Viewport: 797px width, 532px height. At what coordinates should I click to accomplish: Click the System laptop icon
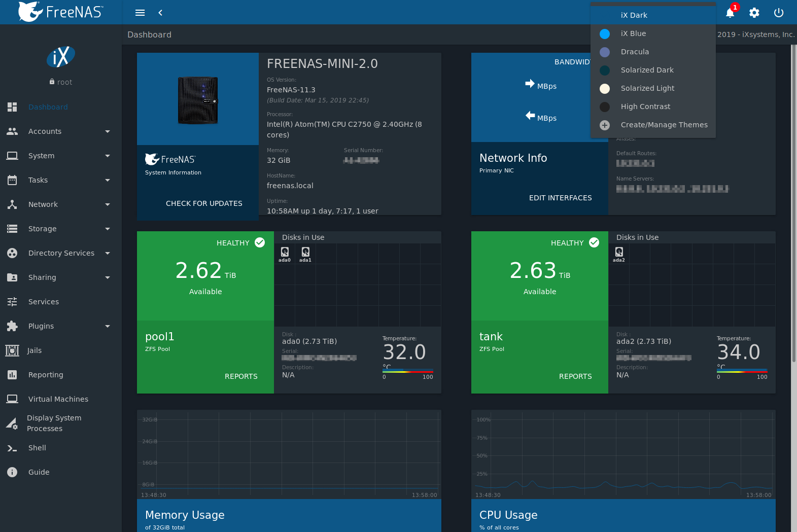(12, 156)
